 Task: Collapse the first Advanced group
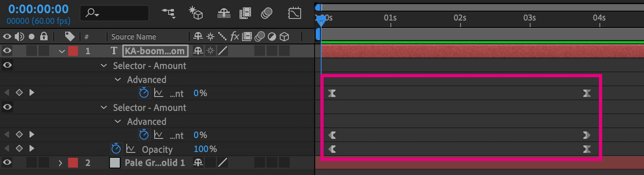point(118,79)
